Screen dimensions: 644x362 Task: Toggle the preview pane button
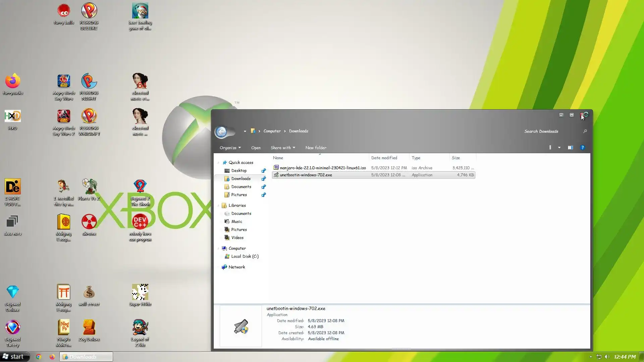pyautogui.click(x=570, y=147)
